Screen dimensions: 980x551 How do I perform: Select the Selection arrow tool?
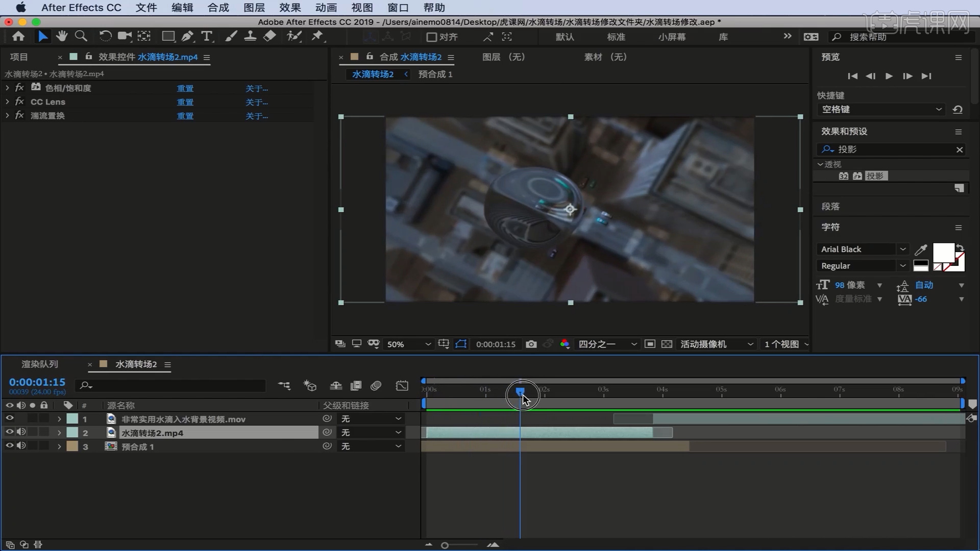(x=43, y=36)
